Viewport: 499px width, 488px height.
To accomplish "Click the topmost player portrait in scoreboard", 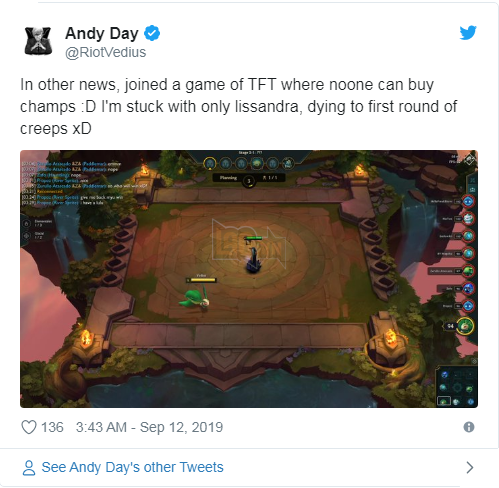I will (468, 201).
